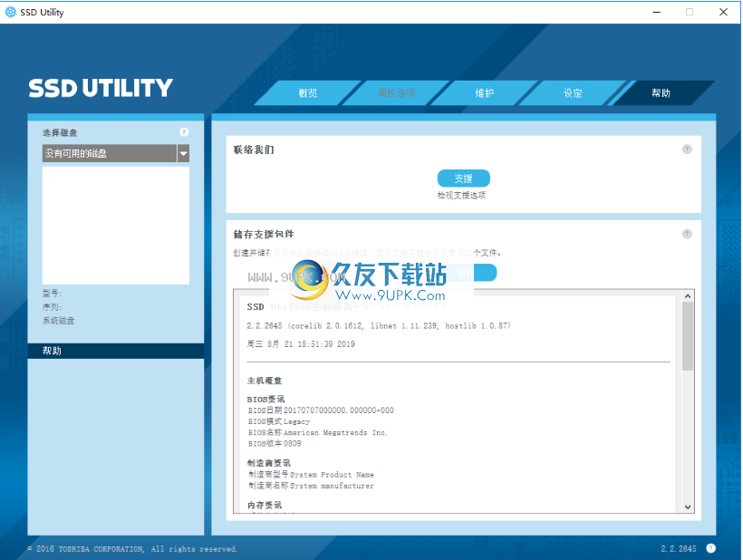Screen dimensions: 743x560
Task: Minimize the SSD Utility window
Action: (x=657, y=12)
